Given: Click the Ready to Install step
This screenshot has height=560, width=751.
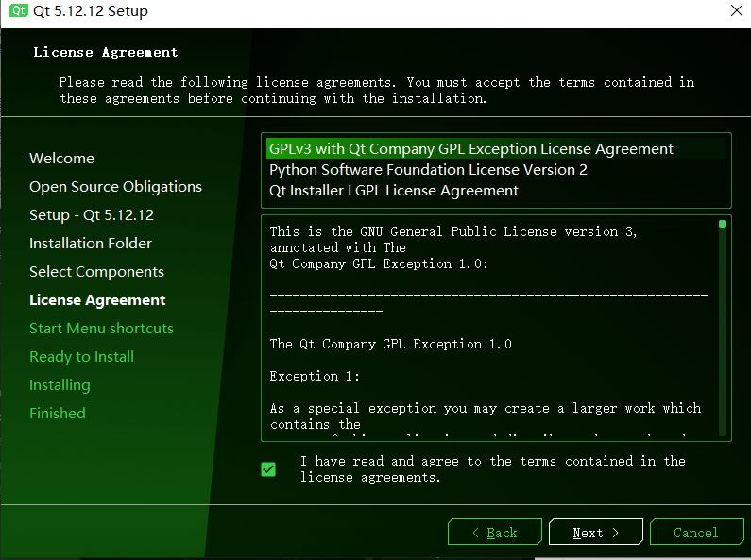Looking at the screenshot, I should 81,357.
